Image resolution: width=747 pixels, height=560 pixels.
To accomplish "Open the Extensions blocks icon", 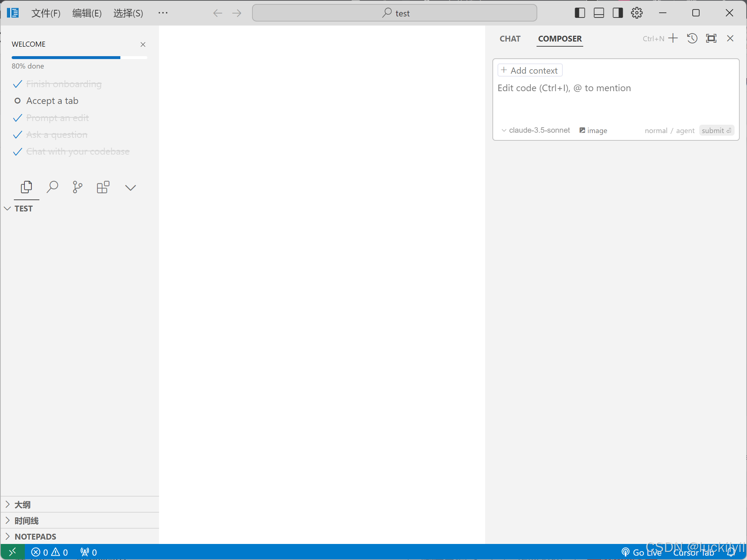I will click(x=103, y=187).
